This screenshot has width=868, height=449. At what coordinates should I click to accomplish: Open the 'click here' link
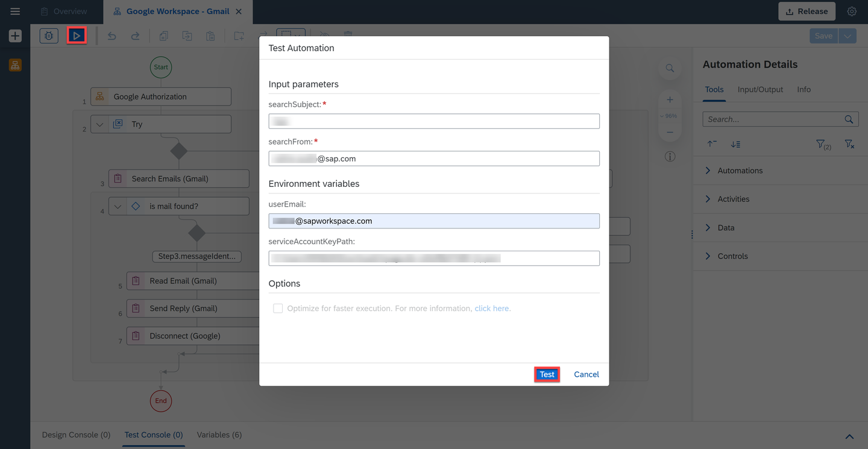point(492,308)
